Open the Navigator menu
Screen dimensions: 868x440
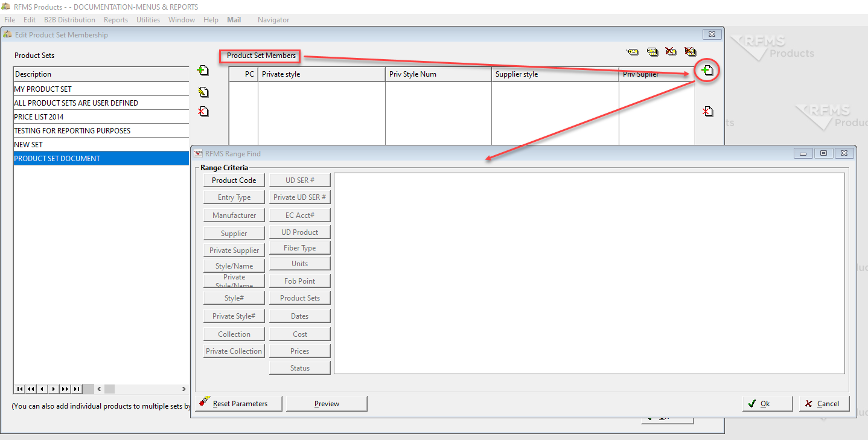click(x=273, y=20)
